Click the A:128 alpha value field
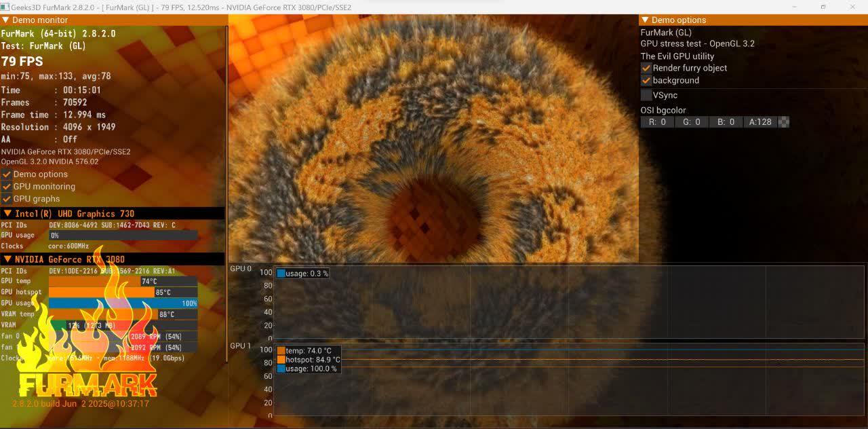This screenshot has width=868, height=429. click(761, 122)
